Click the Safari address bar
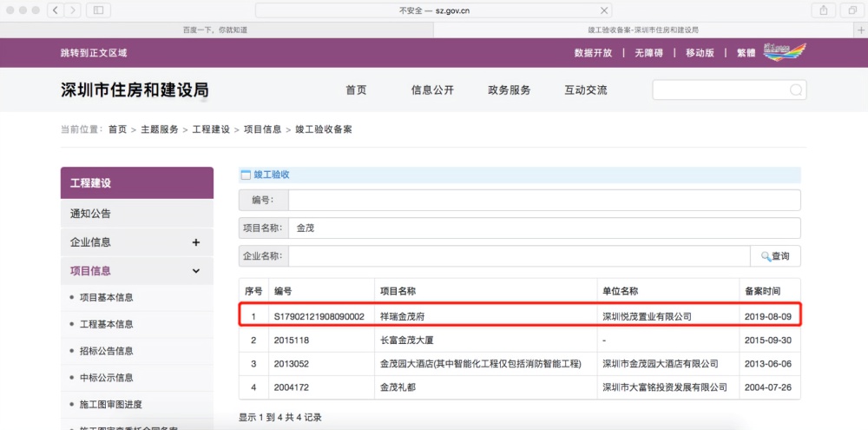Viewport: 868px width, 430px height. point(434,10)
